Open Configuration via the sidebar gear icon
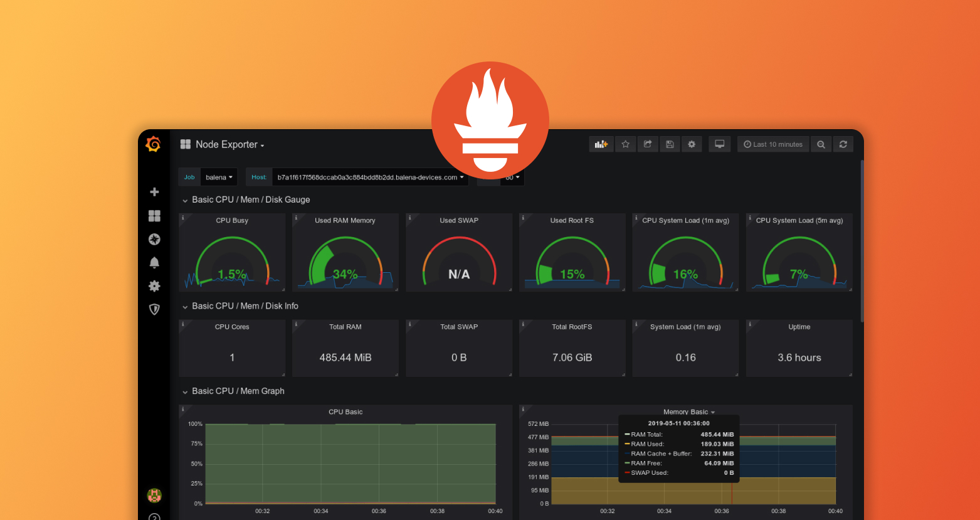980x520 pixels. coord(154,286)
